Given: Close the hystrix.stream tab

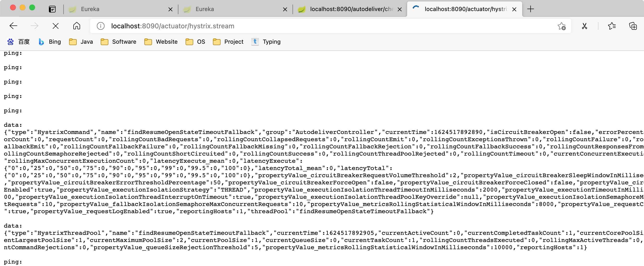Looking at the screenshot, I should coord(514,10).
